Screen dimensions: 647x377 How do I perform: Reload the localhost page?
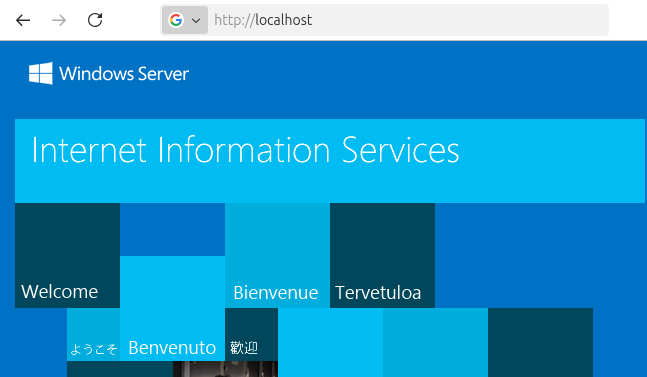(95, 20)
